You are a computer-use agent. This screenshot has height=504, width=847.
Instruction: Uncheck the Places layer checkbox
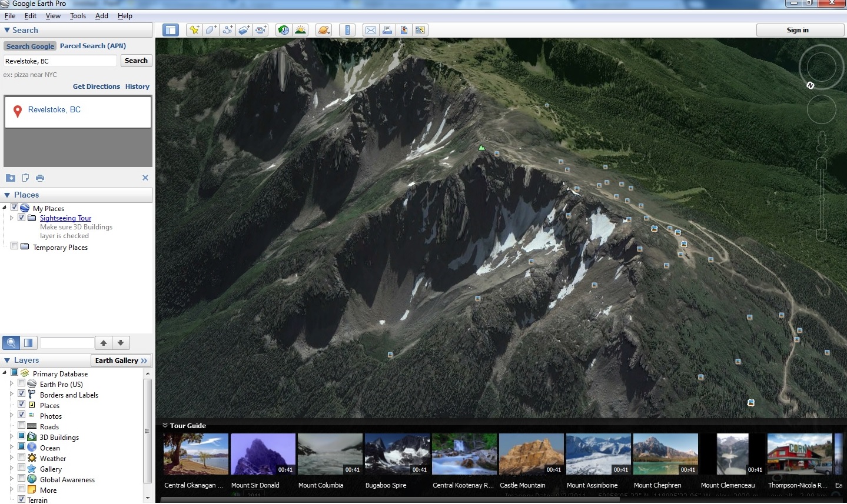[22, 405]
